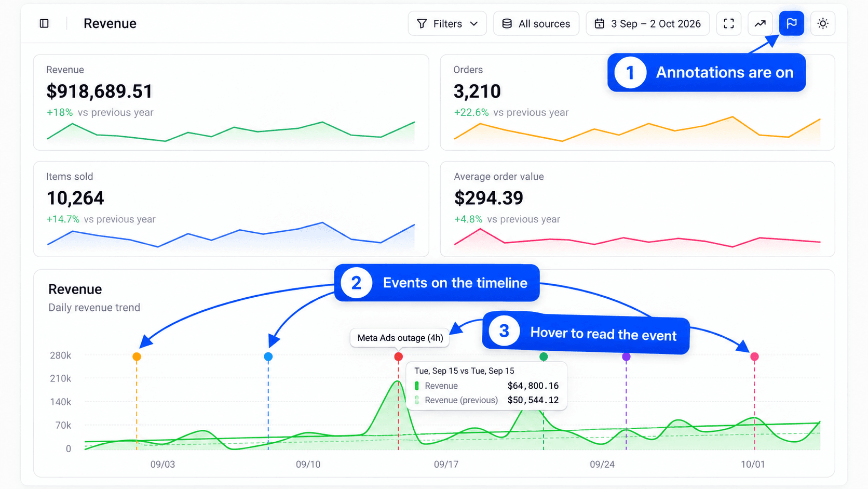
Task: Click the blue Items sold sparkline
Action: (x=231, y=235)
